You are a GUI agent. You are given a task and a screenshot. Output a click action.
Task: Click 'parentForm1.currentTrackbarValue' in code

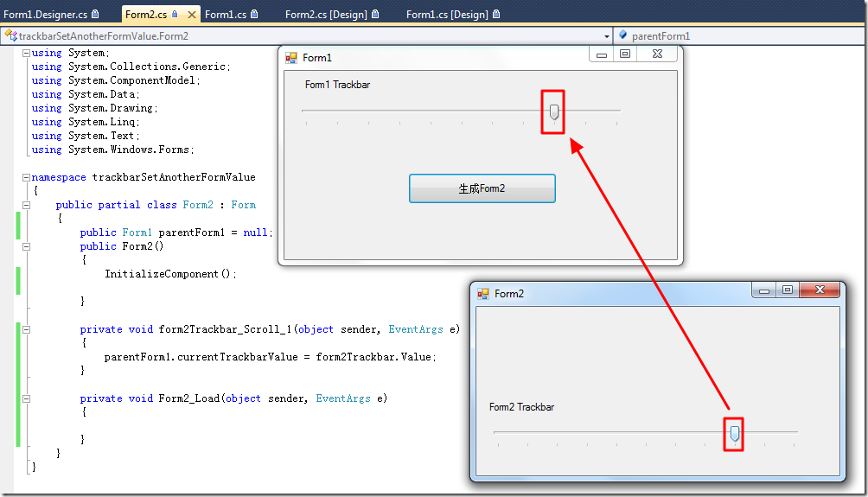[201, 357]
